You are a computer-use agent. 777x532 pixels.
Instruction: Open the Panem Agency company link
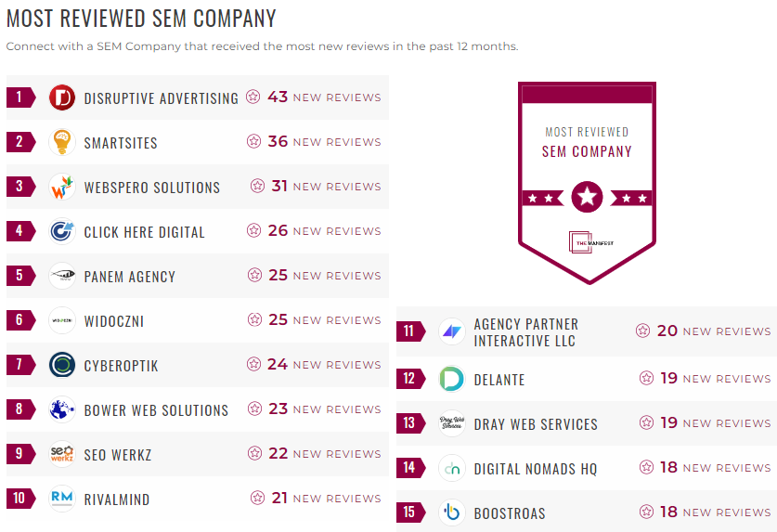(129, 277)
